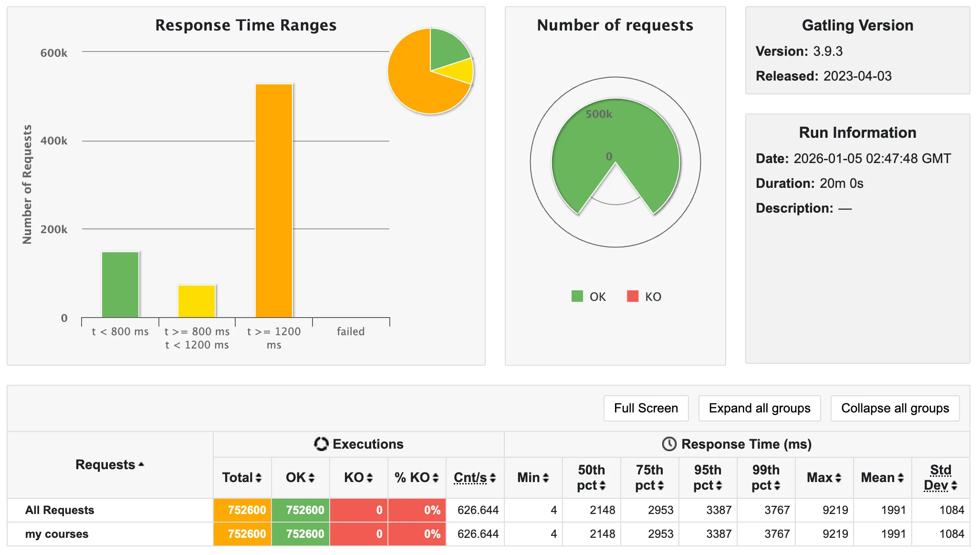Sort by Cnt/s column arrows
Viewport: 980px width, 555px height.
pos(493,478)
